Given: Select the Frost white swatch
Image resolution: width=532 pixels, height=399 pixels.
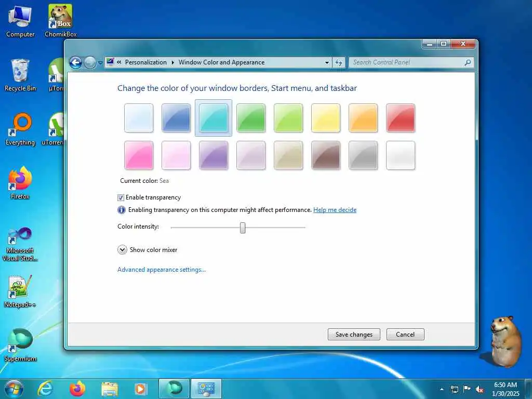Looking at the screenshot, I should pyautogui.click(x=401, y=155).
